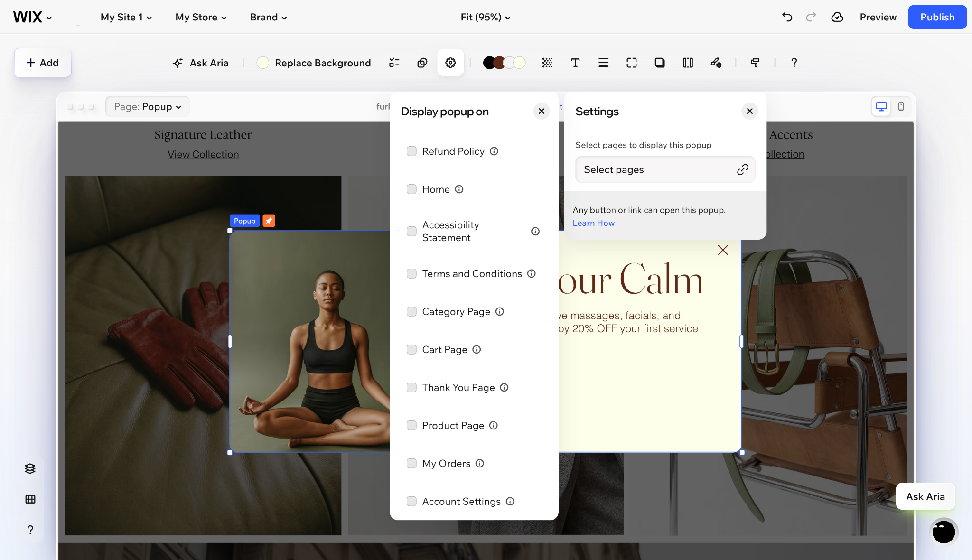
Task: Check the Terms and Conditions checkbox
Action: click(x=411, y=273)
